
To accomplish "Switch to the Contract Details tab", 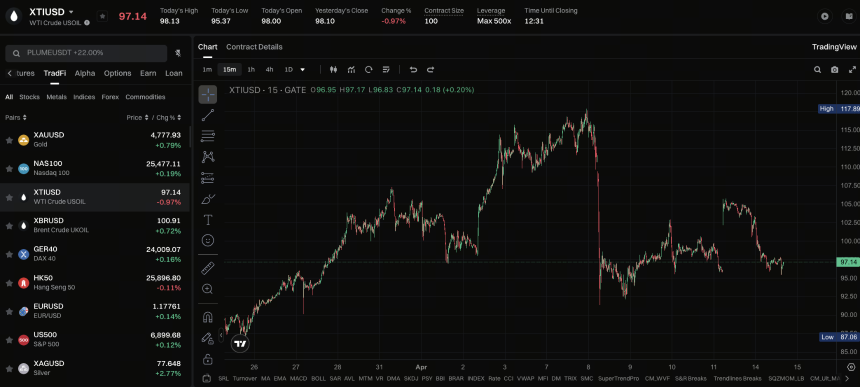I will pyautogui.click(x=254, y=47).
